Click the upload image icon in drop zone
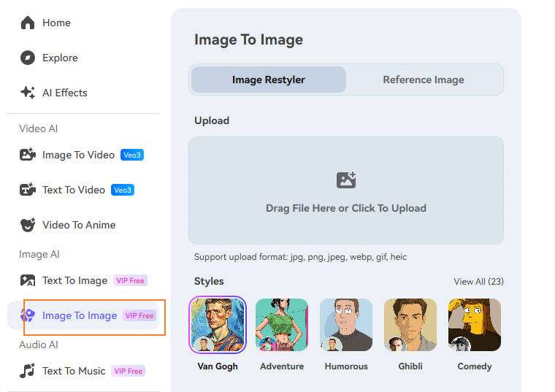This screenshot has width=555, height=392. [x=345, y=180]
